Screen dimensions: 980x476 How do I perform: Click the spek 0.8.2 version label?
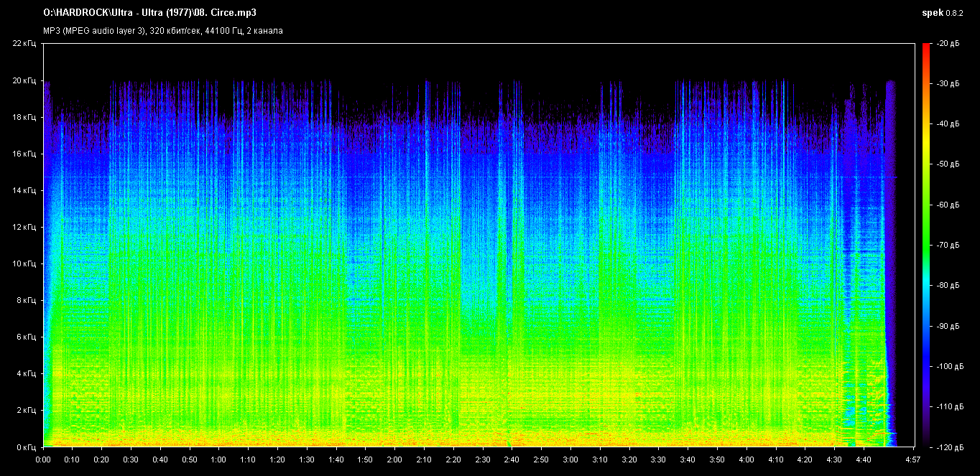pos(943,13)
